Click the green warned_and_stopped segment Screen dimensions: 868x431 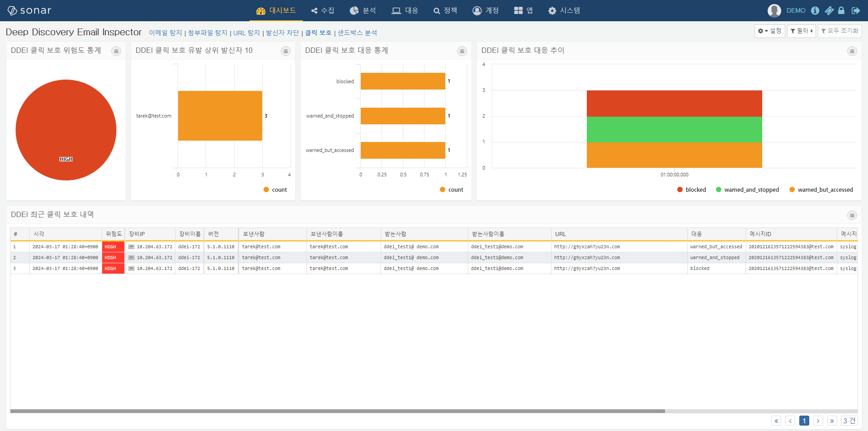(675, 129)
